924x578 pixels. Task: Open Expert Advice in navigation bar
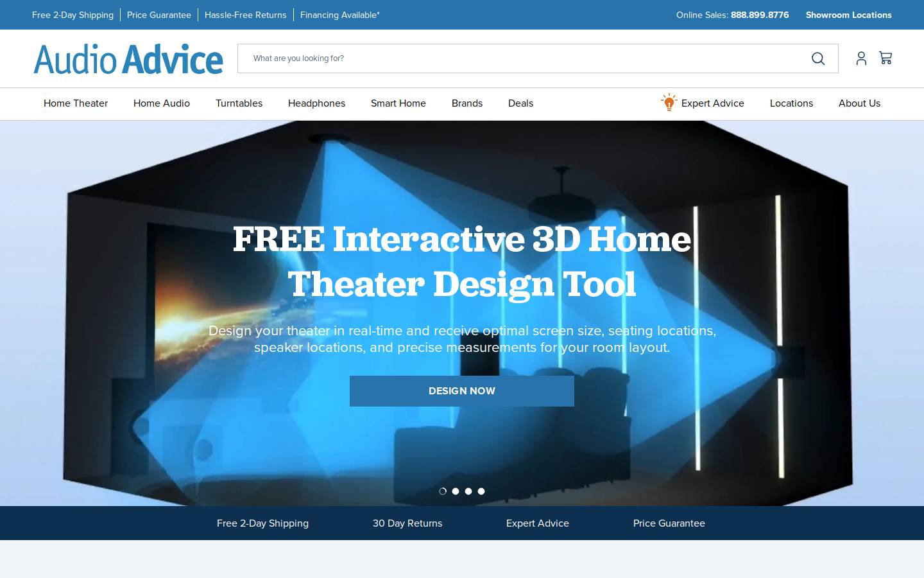tap(712, 103)
